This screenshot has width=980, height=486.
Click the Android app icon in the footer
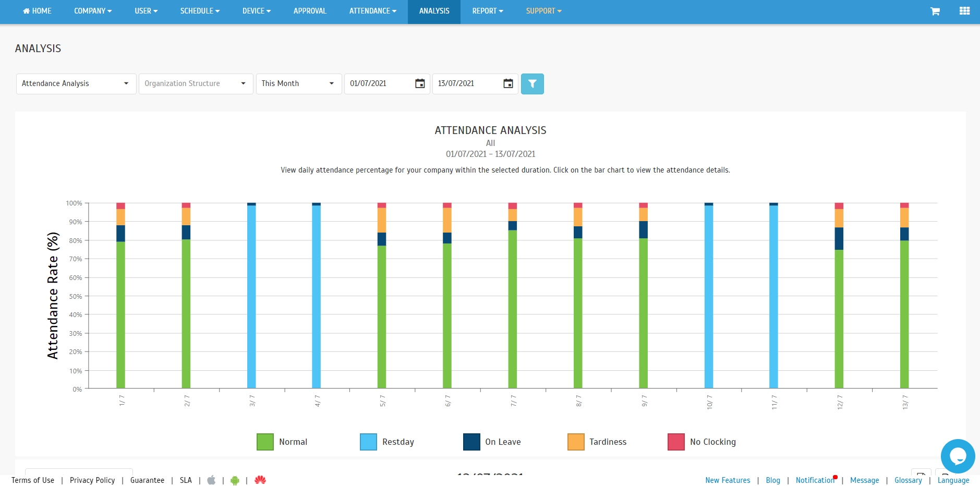(234, 480)
